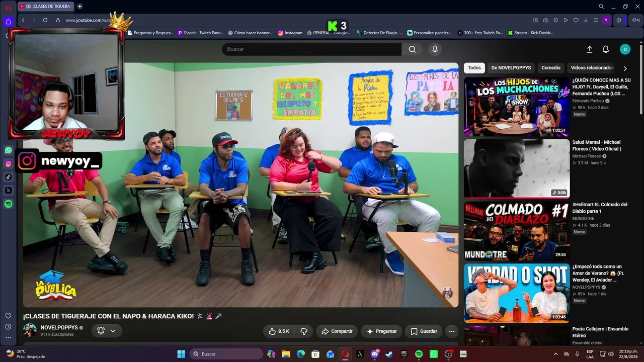
Task: Open the system volume control
Action: click(611, 354)
